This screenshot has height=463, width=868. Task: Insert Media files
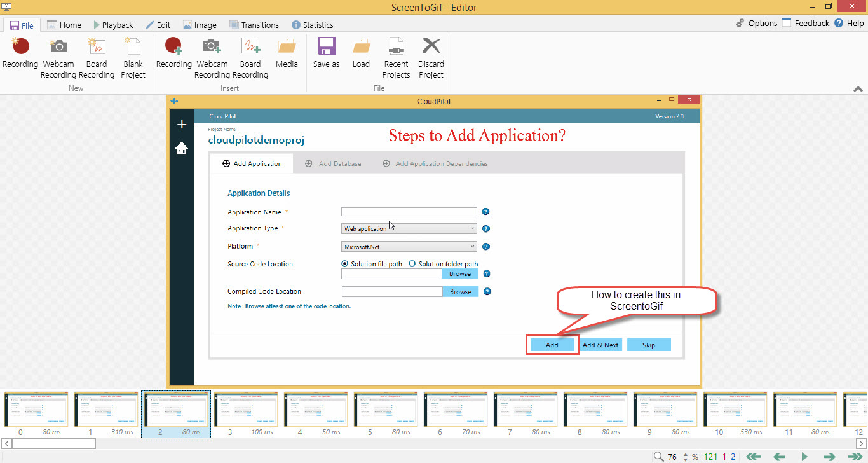[287, 52]
